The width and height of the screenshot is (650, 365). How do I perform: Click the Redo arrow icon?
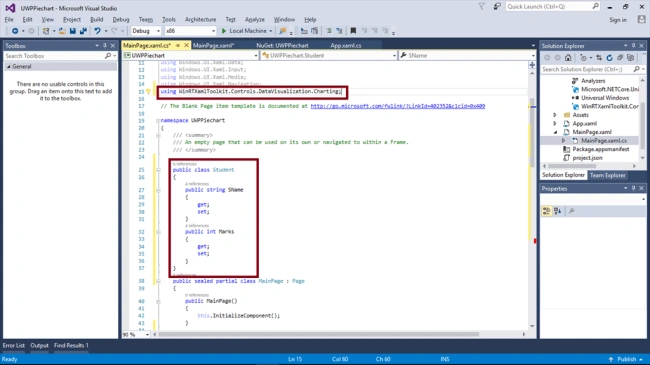pos(114,31)
